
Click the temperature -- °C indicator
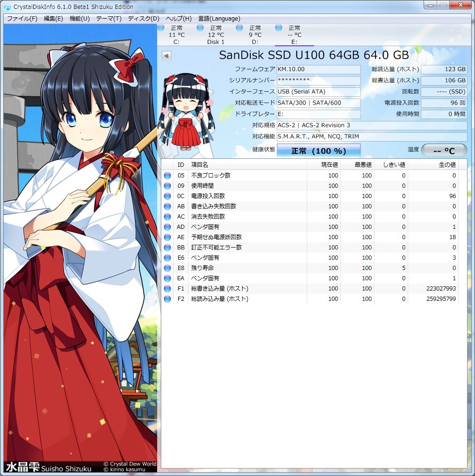(444, 150)
